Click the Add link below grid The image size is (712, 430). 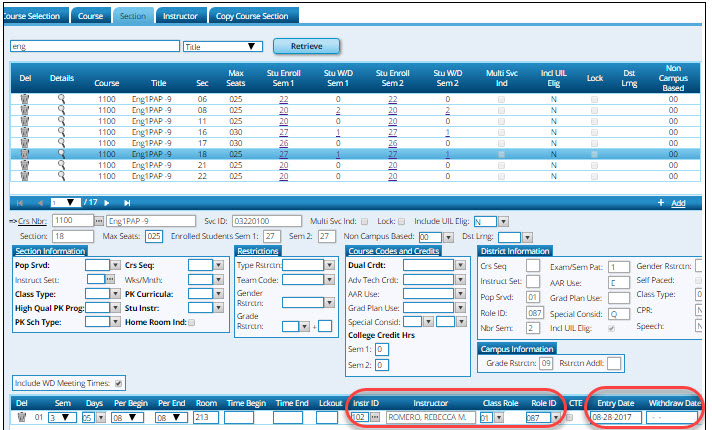(x=678, y=203)
